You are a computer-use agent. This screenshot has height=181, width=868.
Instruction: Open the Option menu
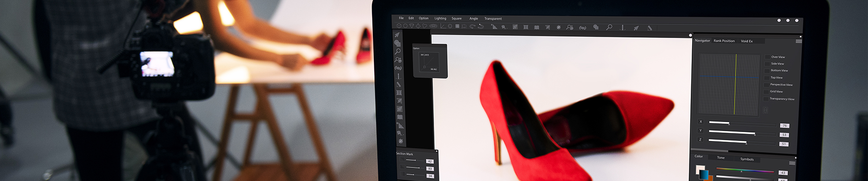424,18
